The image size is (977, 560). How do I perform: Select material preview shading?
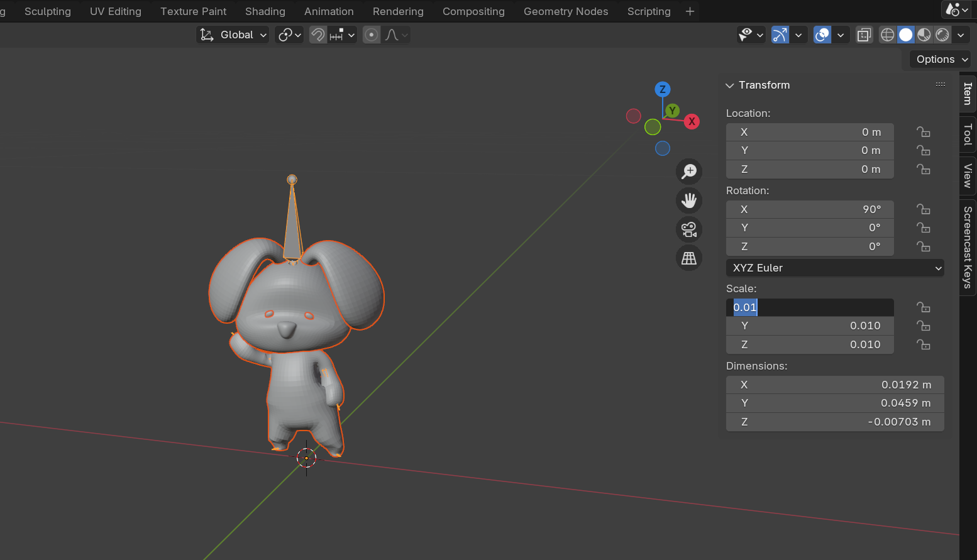[x=924, y=35]
